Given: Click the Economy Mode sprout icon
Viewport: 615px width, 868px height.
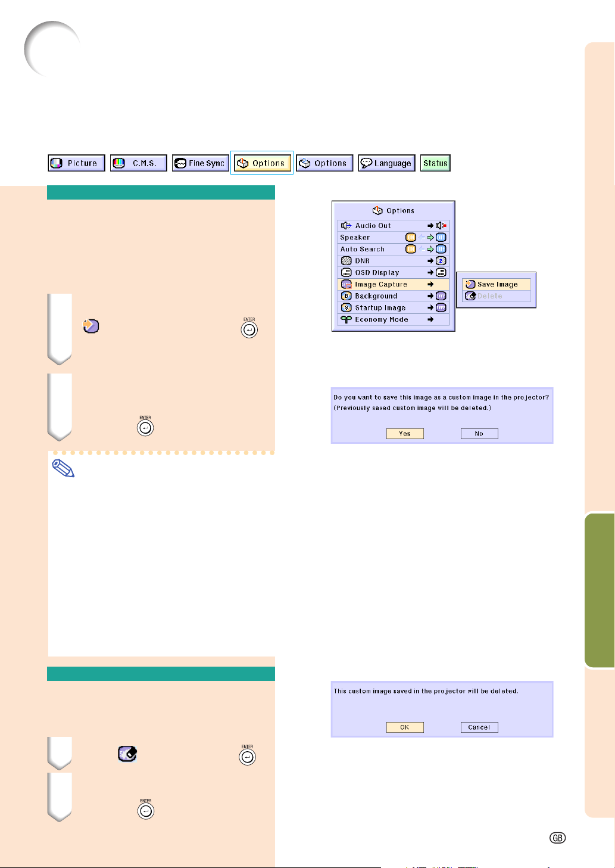Looking at the screenshot, I should click(346, 319).
